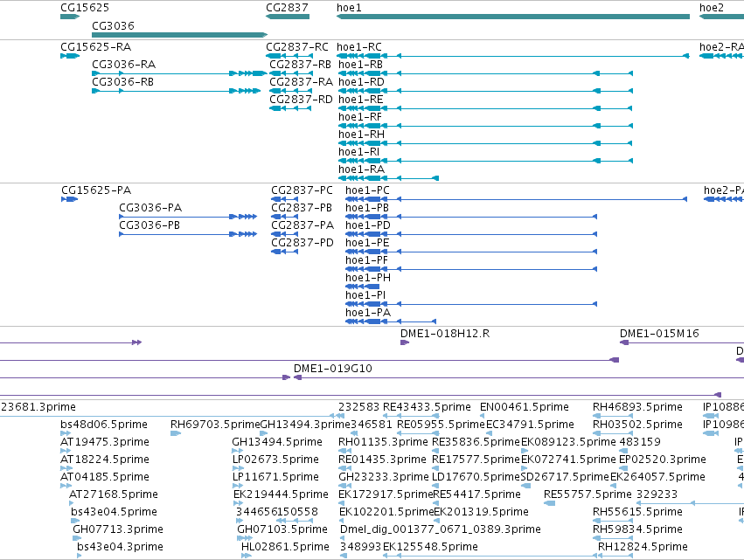Select the EK219444.5prime EST label
This screenshot has height=560, width=744.
[x=281, y=494]
